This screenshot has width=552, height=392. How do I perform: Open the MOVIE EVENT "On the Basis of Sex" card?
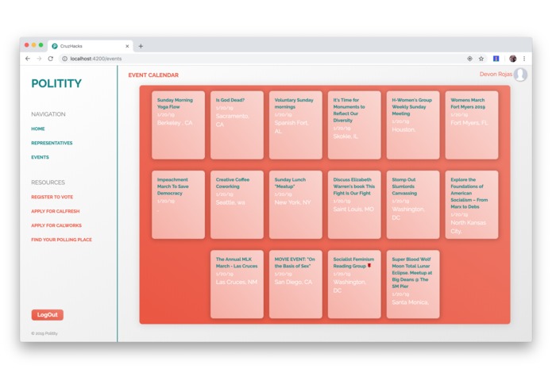pos(295,284)
